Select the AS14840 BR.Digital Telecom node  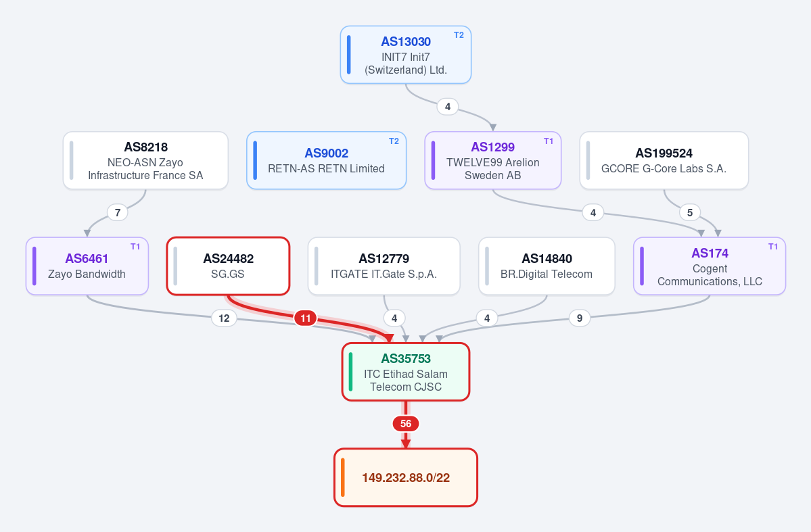547,266
